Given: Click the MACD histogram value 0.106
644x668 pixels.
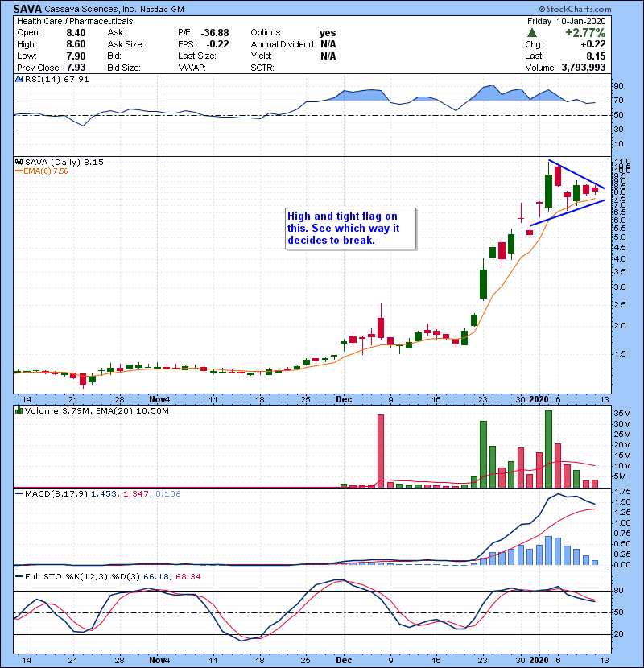Looking at the screenshot, I should (168, 494).
